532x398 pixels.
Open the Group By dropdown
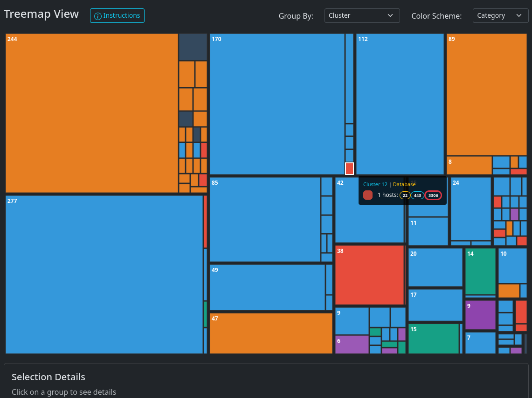pos(362,15)
